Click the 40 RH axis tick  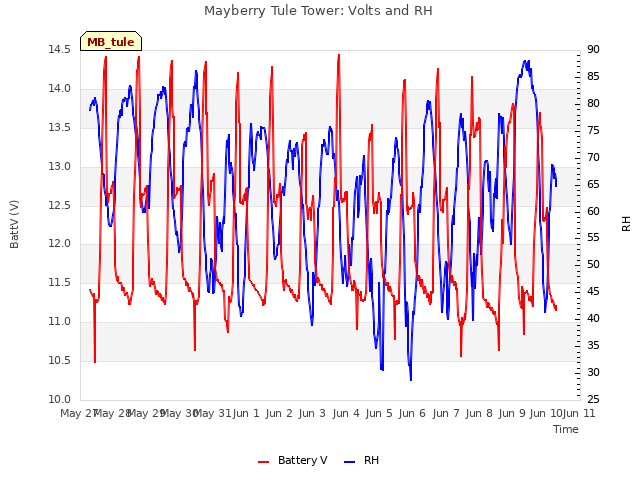tap(593, 318)
